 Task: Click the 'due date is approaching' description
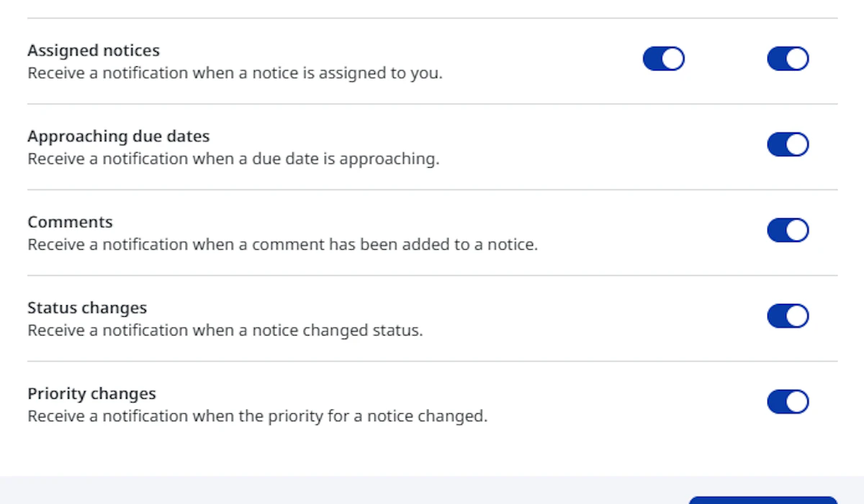click(233, 159)
